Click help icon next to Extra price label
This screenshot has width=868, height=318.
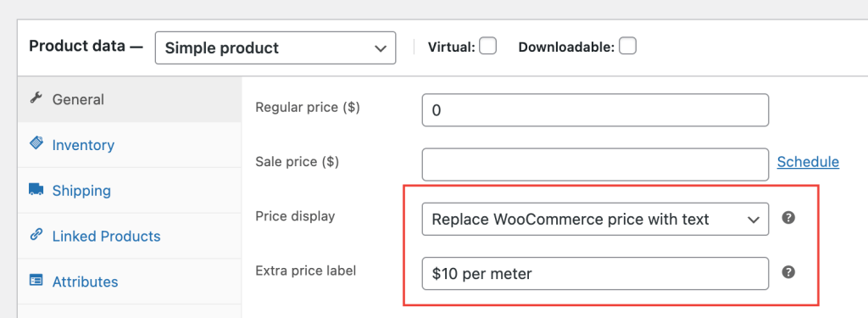click(x=789, y=272)
